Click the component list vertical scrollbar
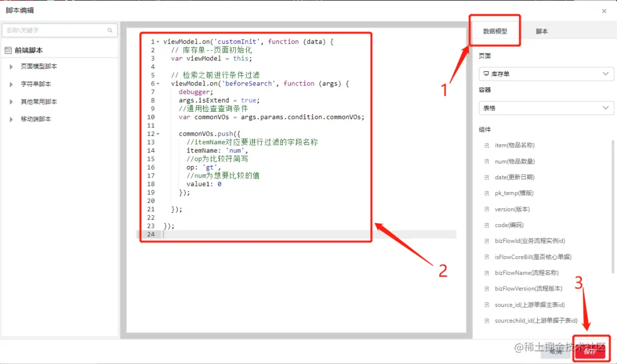The height and width of the screenshot is (364, 617). tap(612, 207)
